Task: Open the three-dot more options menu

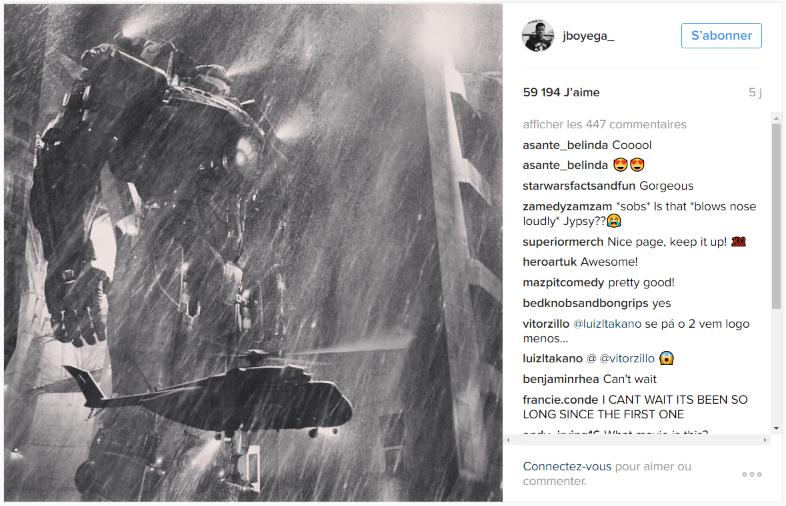Action: pyautogui.click(x=752, y=474)
